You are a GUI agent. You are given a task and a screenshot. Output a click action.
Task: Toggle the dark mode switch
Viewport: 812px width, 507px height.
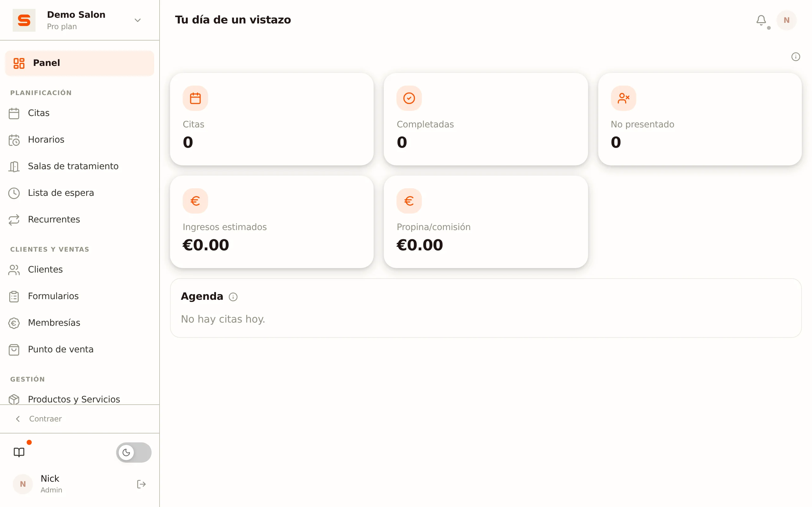tap(134, 452)
